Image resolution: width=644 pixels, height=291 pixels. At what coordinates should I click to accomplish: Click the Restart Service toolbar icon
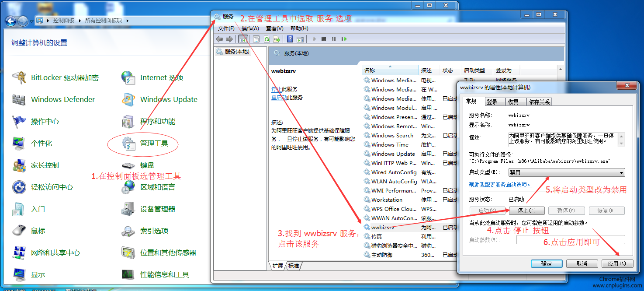pos(344,39)
